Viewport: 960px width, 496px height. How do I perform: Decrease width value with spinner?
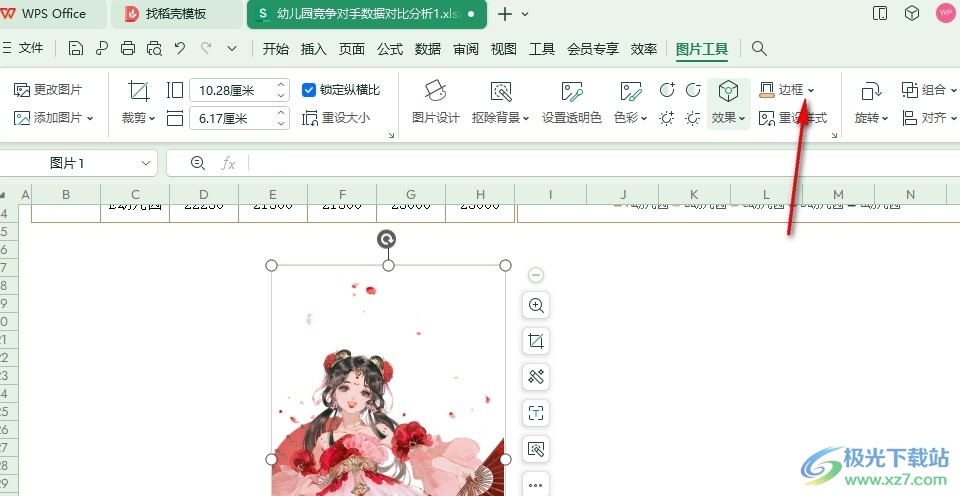[x=281, y=123]
